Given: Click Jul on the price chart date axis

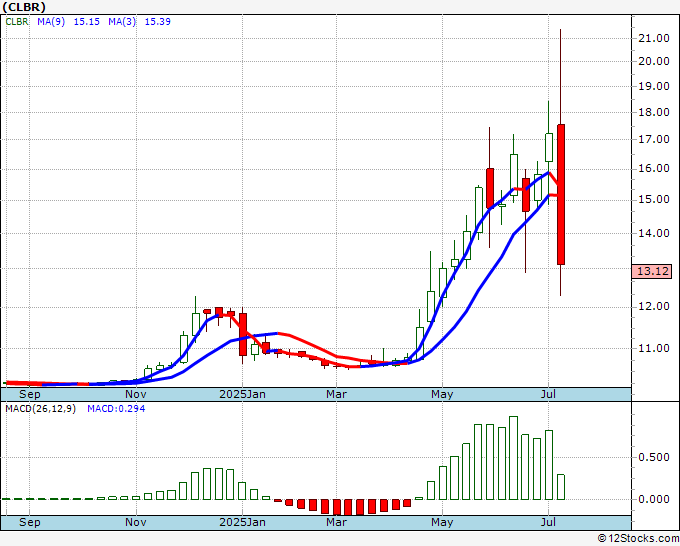Looking at the screenshot, I should [x=548, y=394].
